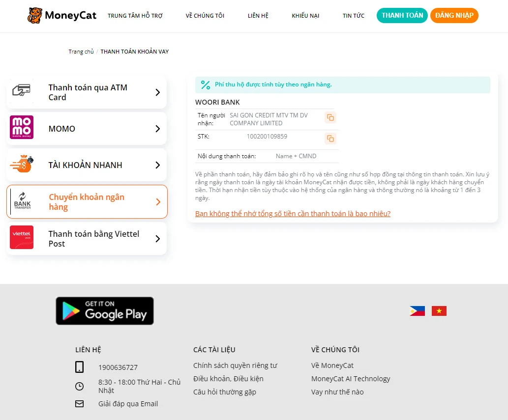
Task: Click the 8:30 - 18:00 working hours text
Action: pos(139,386)
